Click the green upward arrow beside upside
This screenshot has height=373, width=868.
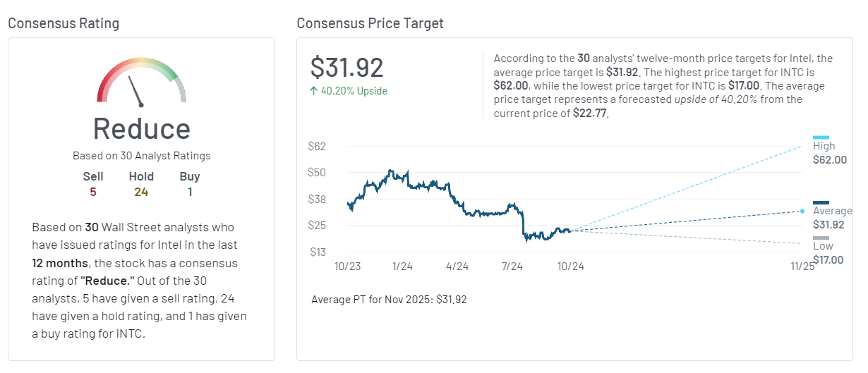(313, 91)
